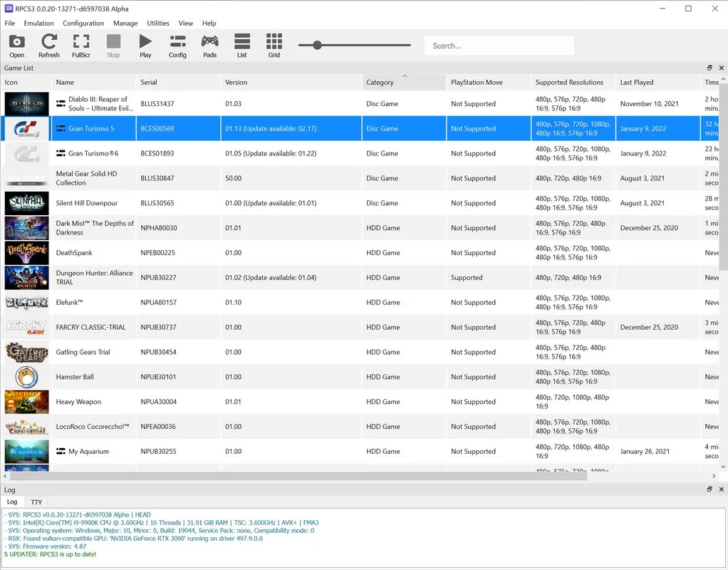Click serial BLUS30565
The height and width of the screenshot is (570, 728).
point(158,203)
